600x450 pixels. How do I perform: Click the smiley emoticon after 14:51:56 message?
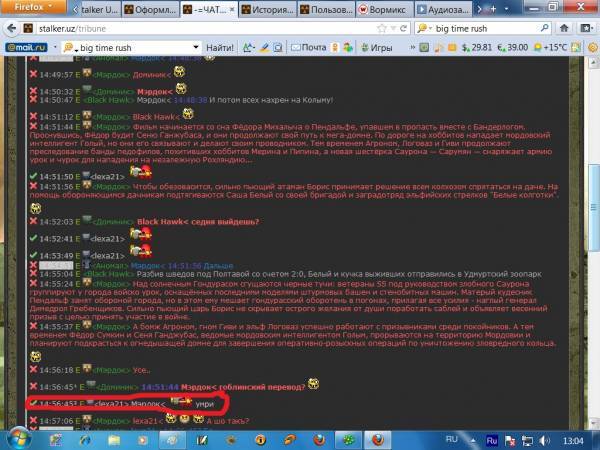point(37,207)
